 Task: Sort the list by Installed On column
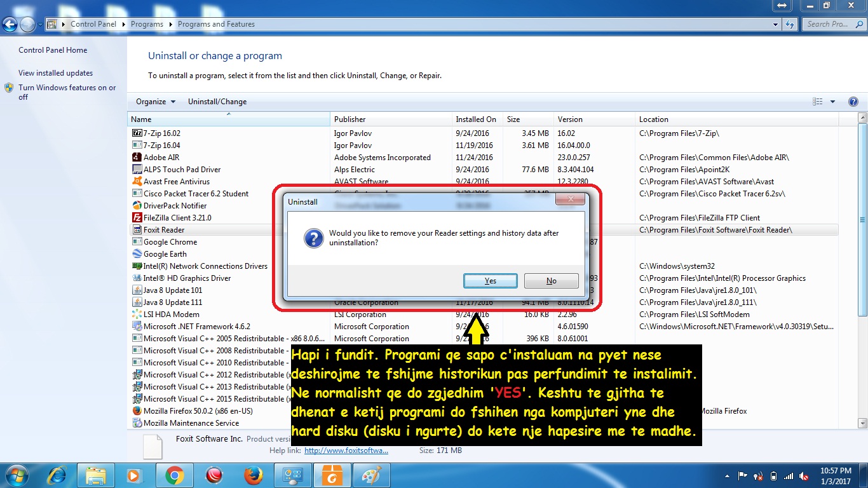click(477, 119)
